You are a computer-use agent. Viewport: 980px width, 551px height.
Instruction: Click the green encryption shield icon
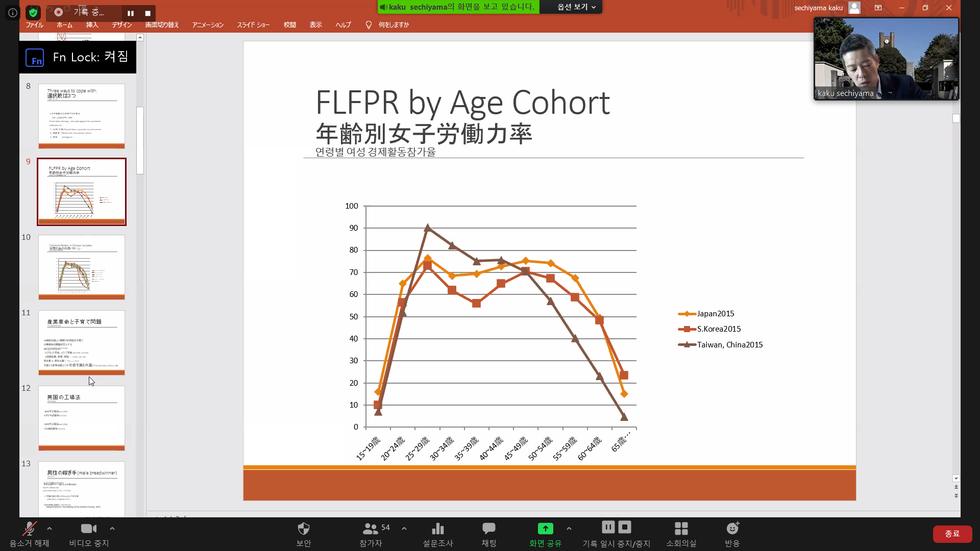(x=33, y=12)
